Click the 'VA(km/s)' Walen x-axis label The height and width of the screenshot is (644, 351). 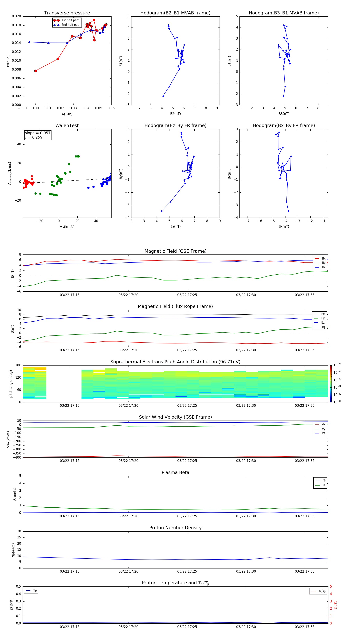tap(67, 227)
